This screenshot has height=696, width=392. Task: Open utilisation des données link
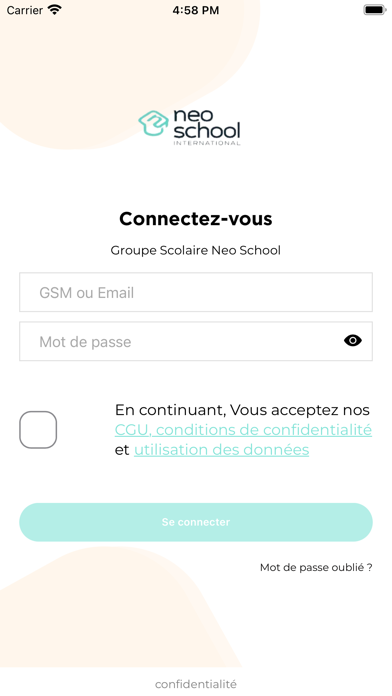[222, 450]
